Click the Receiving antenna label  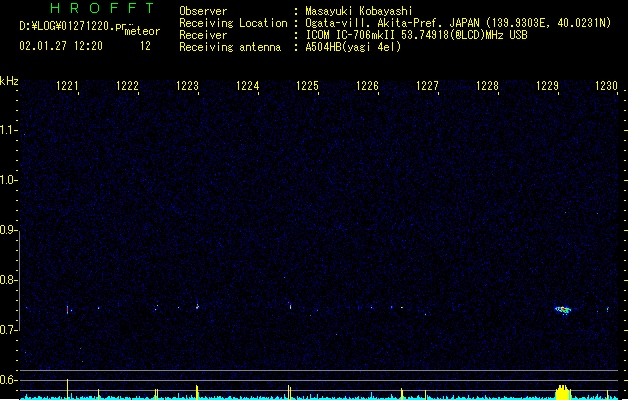(x=230, y=47)
